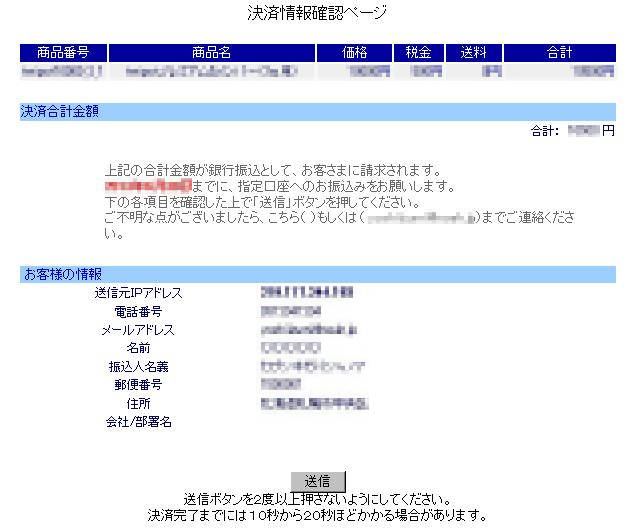Click the 合計: total amount line
Viewport: 636px width, 529px height.
[x=573, y=131]
